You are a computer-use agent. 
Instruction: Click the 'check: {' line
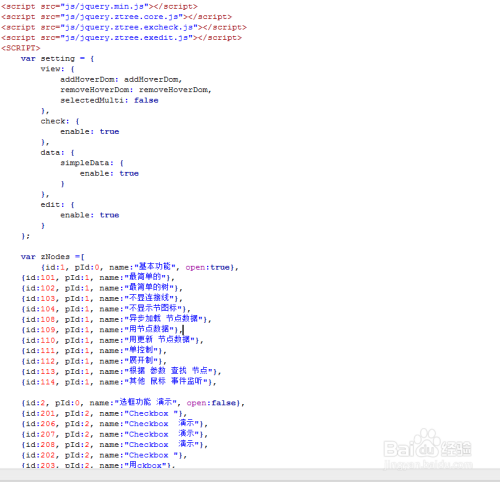coord(60,121)
